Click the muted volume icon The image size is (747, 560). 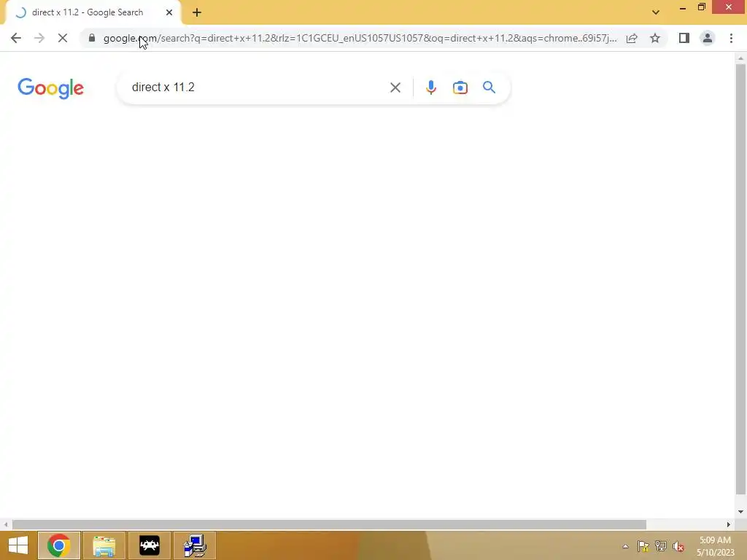click(678, 546)
